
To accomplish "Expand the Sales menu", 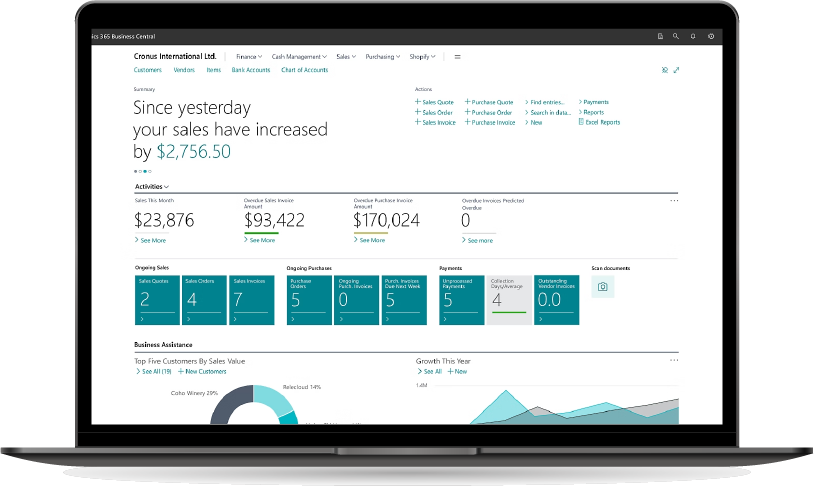I will pyautogui.click(x=346, y=57).
